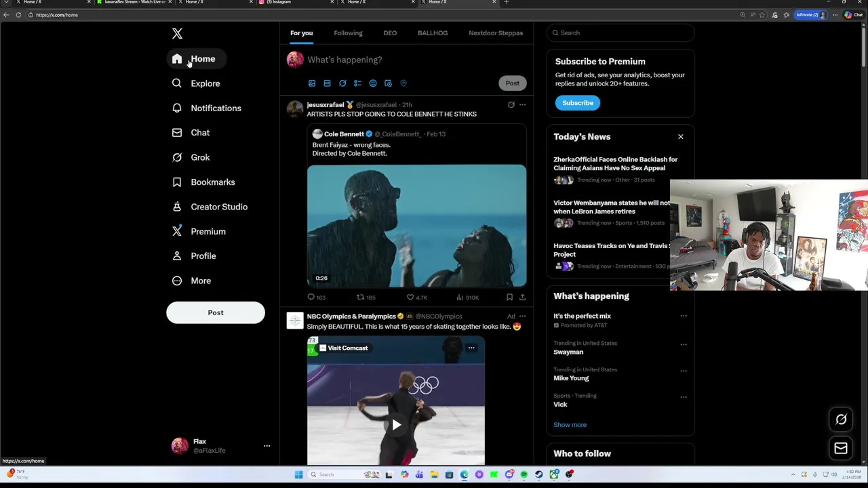Bookmark the jesusxrafael post
868x488 pixels.
509,297
